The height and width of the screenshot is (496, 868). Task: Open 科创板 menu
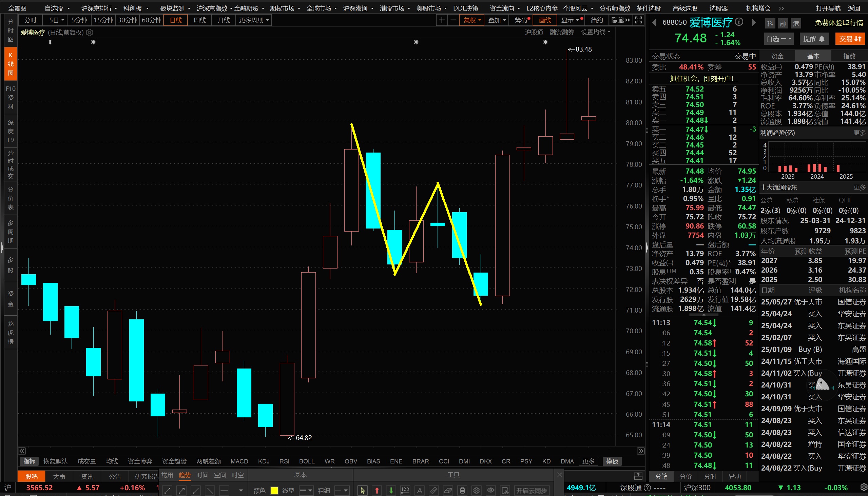click(136, 8)
